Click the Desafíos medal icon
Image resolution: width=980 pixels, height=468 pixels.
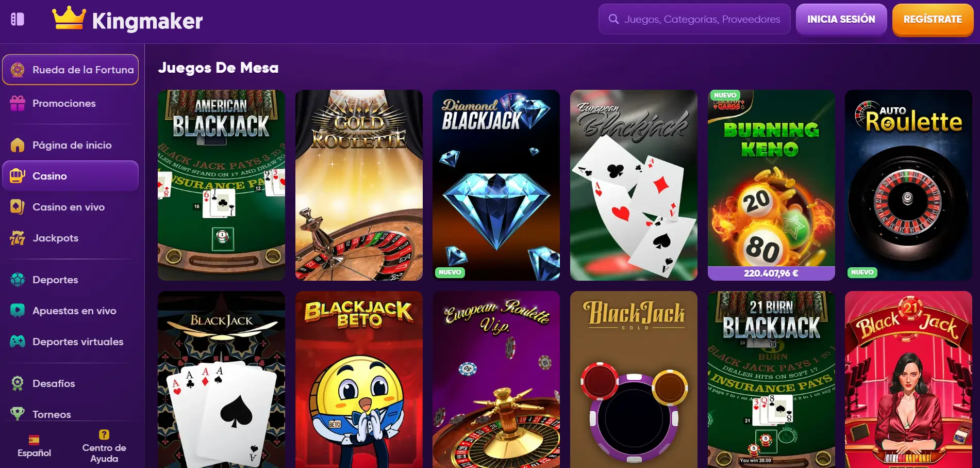click(x=18, y=383)
